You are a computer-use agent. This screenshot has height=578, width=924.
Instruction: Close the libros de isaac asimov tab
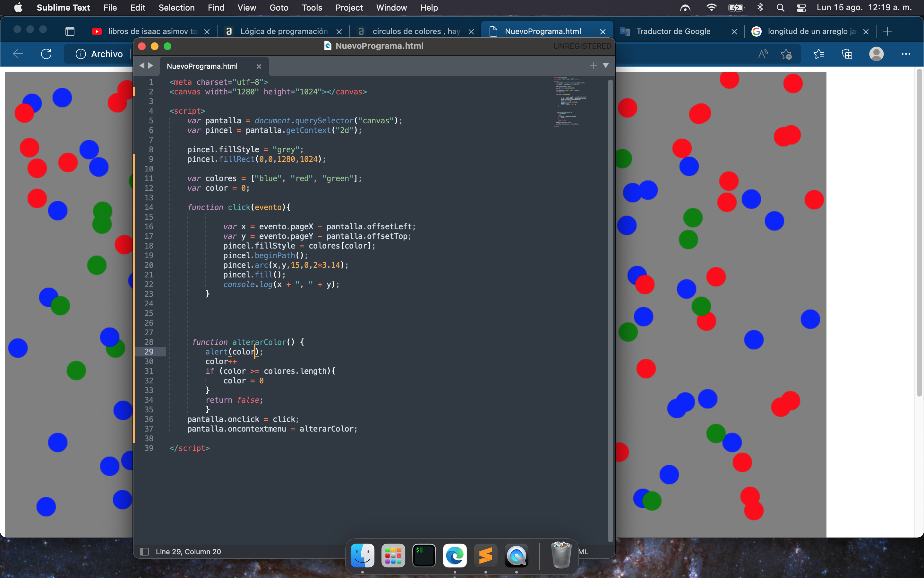[207, 32]
